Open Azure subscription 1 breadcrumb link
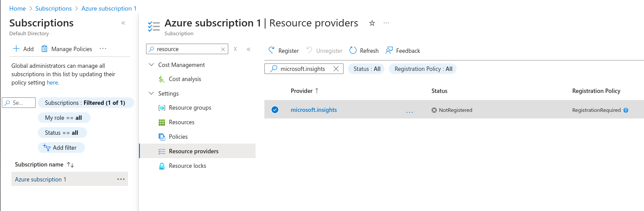 pos(109,8)
